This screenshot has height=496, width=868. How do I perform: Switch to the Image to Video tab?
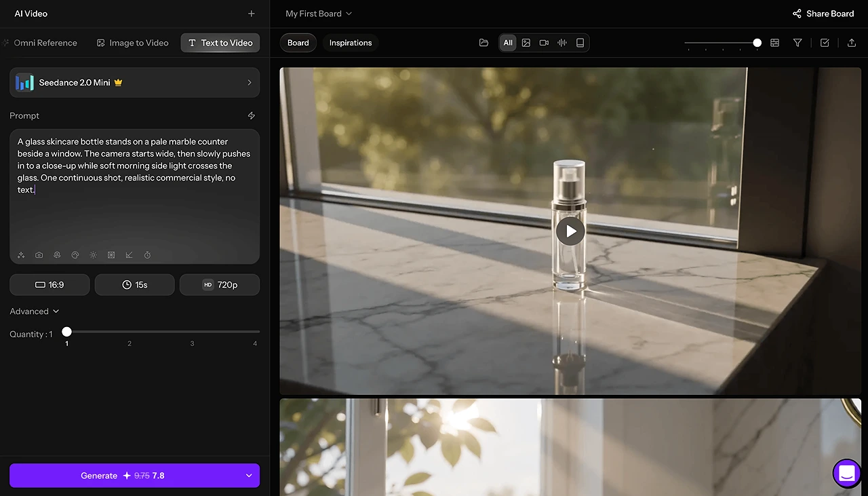(132, 43)
